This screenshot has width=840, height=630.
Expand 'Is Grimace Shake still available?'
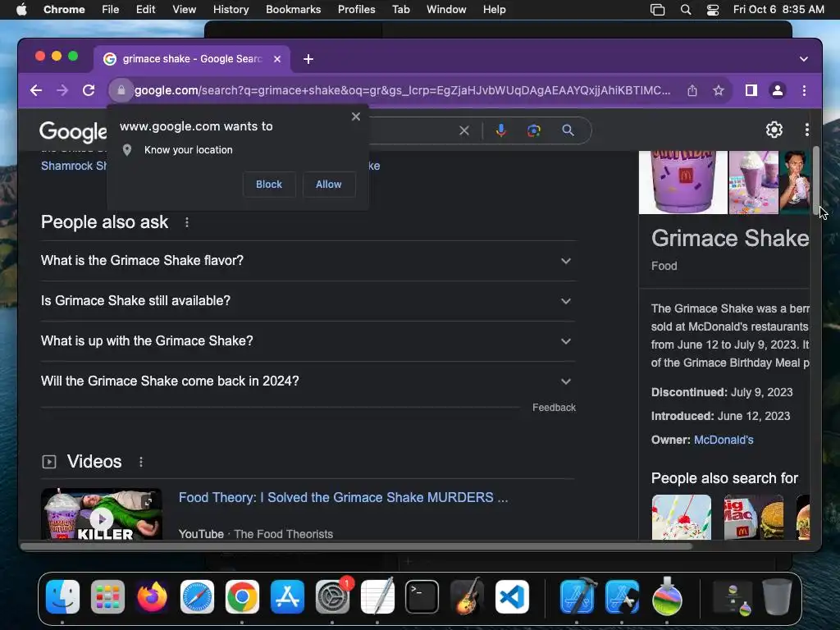click(308, 301)
